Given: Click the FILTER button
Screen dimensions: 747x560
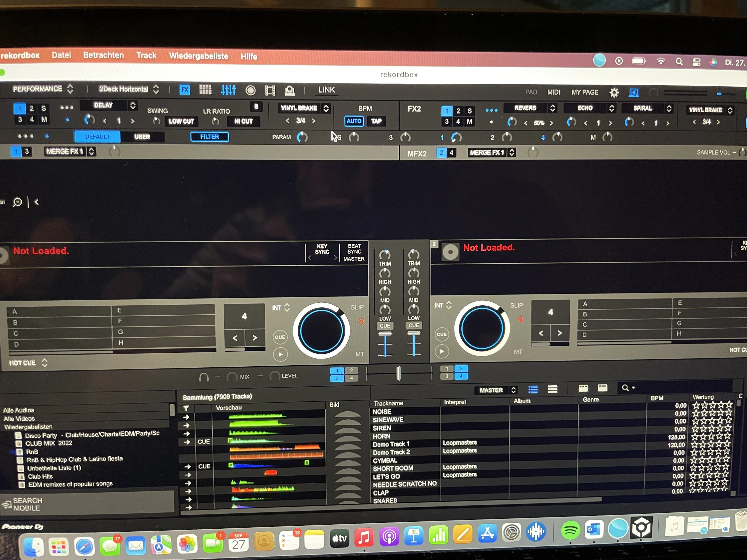Looking at the screenshot, I should coord(209,137).
